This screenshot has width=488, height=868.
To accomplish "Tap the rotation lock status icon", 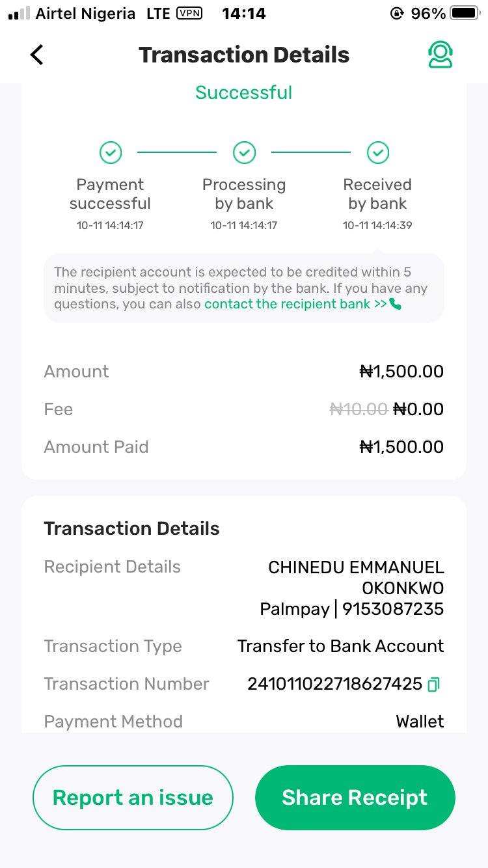I will (397, 13).
